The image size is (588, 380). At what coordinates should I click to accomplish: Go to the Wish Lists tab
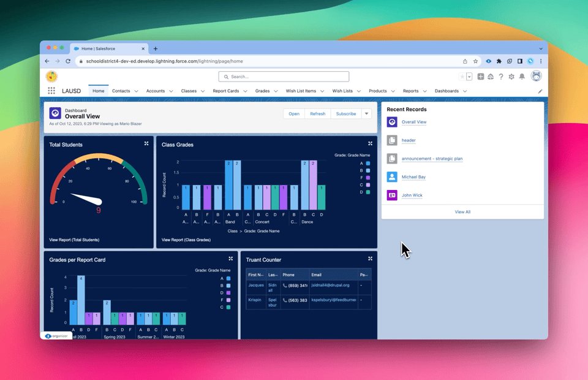click(342, 91)
